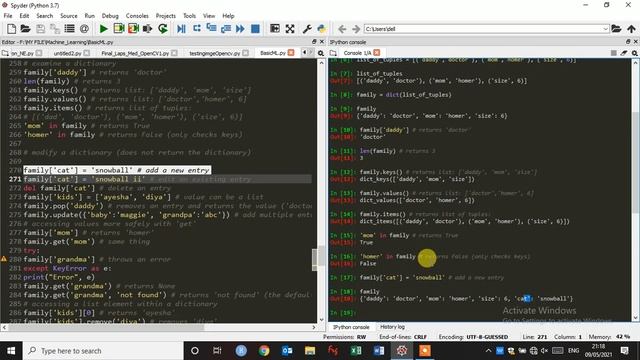Stop the current console command square icon
This screenshot has height=360, width=640.
(x=613, y=53)
